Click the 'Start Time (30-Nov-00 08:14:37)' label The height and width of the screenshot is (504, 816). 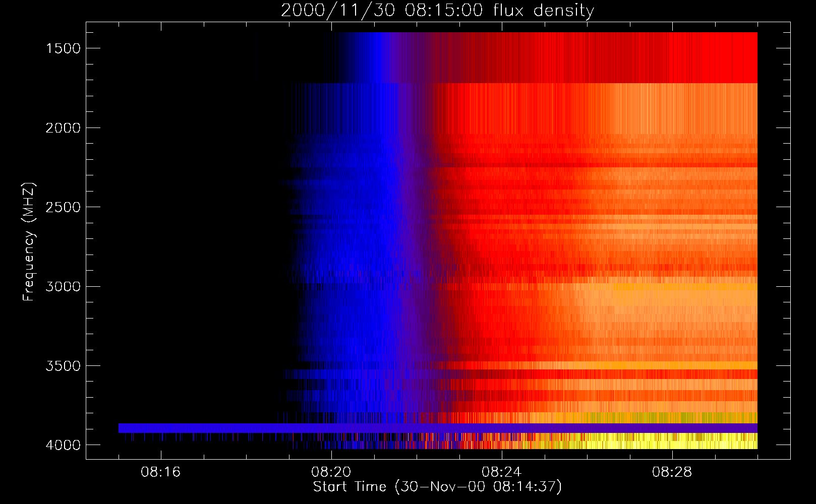point(437,487)
